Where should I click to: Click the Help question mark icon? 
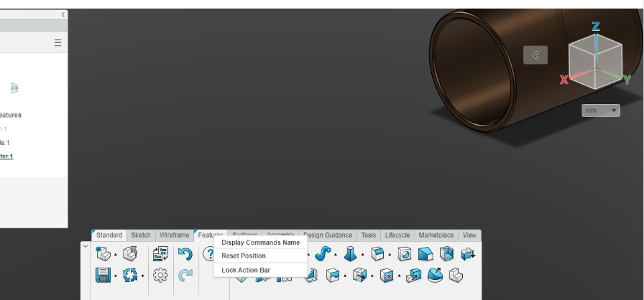pyautogui.click(x=209, y=254)
